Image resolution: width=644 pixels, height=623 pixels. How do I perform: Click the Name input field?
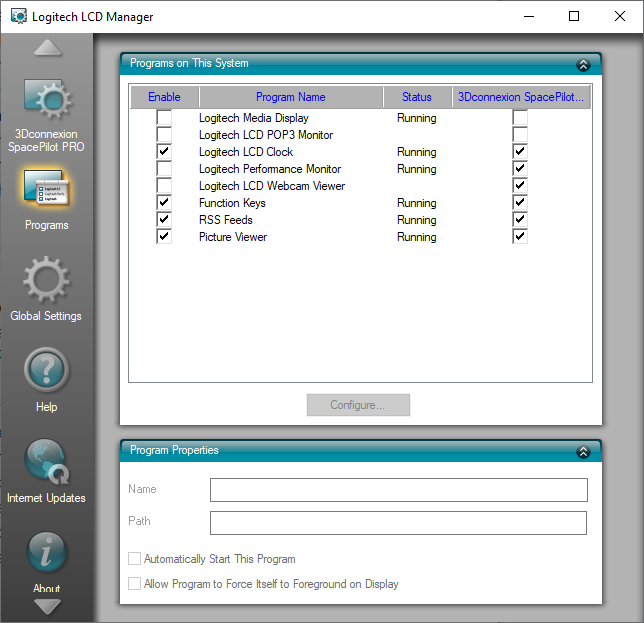[x=398, y=490]
